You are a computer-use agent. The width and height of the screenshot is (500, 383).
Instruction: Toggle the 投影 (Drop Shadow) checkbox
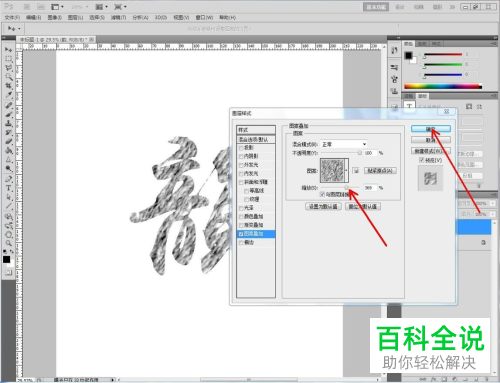pyautogui.click(x=241, y=148)
